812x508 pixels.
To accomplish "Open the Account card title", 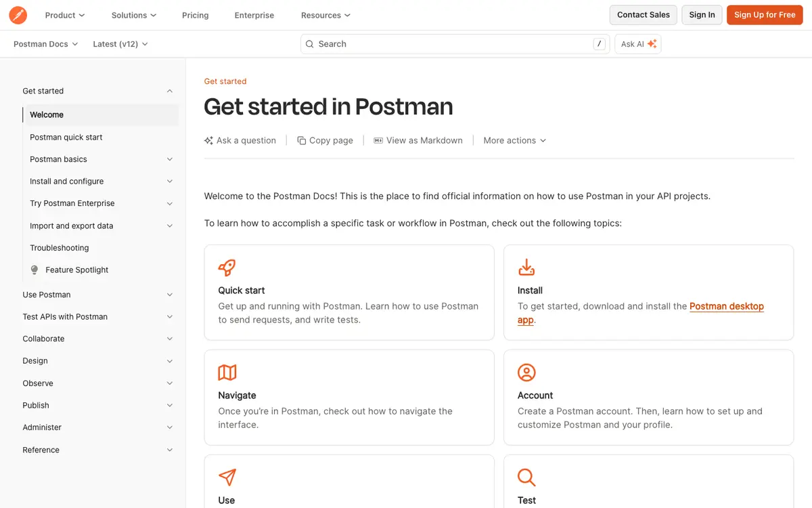I will click(x=535, y=395).
